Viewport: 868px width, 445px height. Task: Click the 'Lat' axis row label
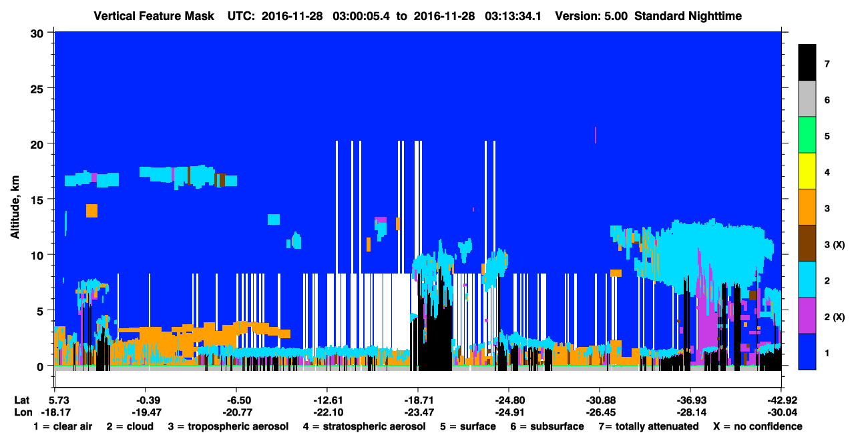coord(21,400)
